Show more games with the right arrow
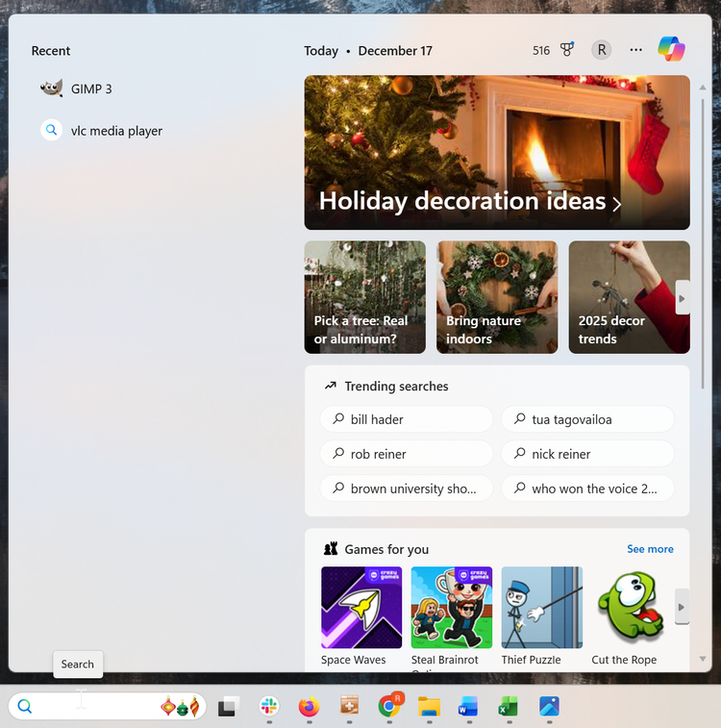This screenshot has width=721, height=728. pos(682,607)
